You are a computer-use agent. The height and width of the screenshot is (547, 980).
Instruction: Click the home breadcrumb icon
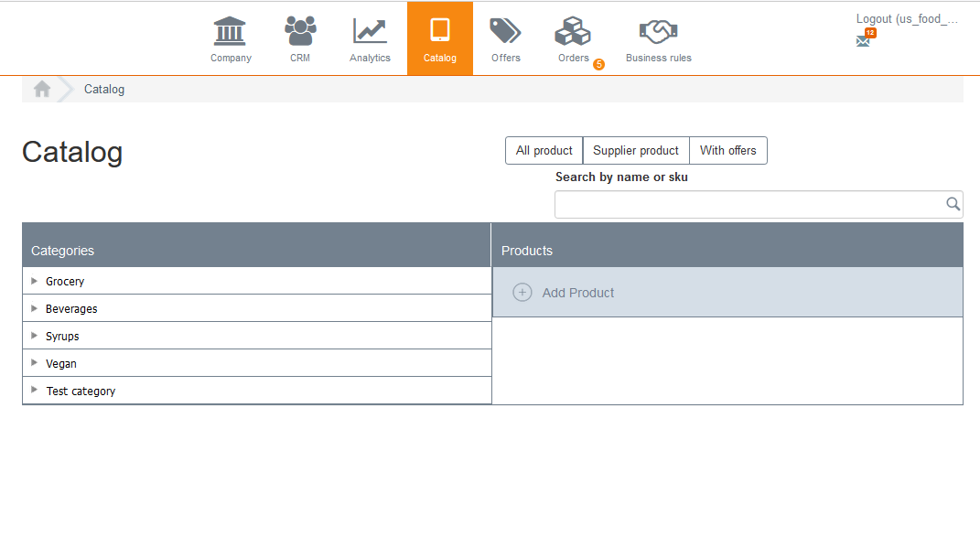(42, 89)
